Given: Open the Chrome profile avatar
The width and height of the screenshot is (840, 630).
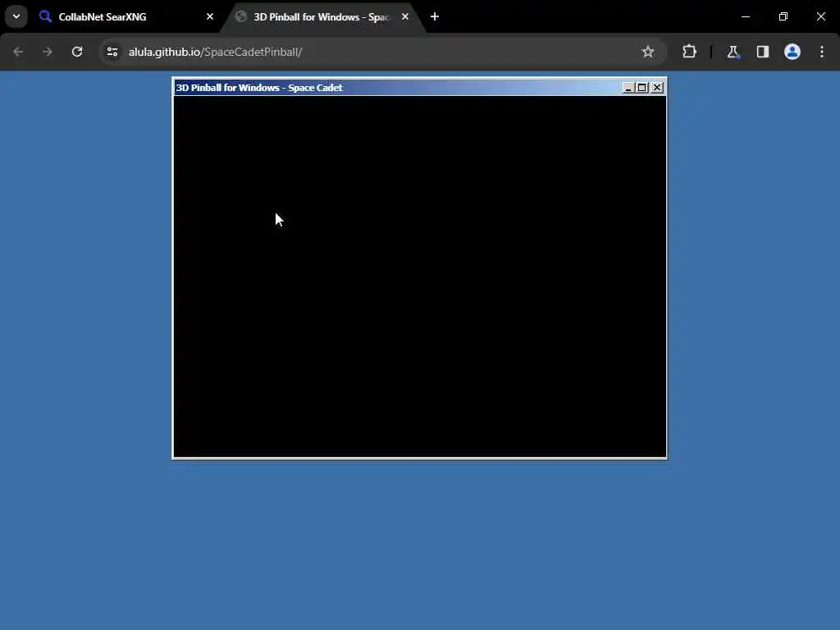Looking at the screenshot, I should click(x=792, y=52).
